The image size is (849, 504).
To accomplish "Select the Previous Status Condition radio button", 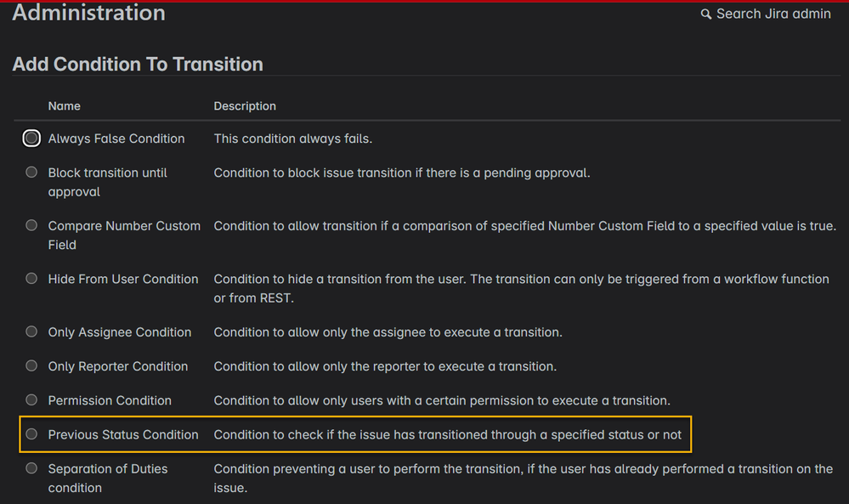I will tap(31, 433).
